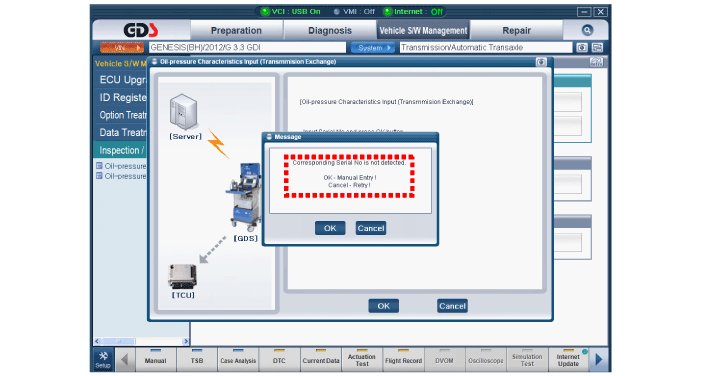Select the Inspection item in the left menu

121,150
